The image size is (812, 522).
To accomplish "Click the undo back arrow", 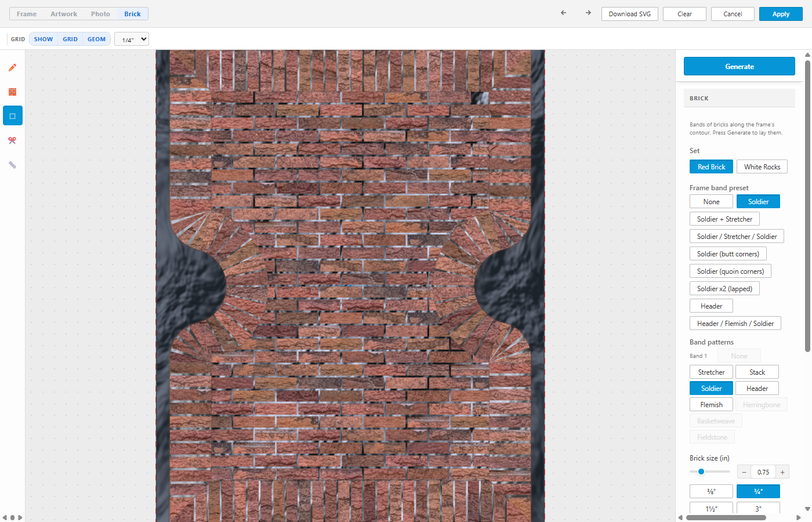I will point(563,13).
